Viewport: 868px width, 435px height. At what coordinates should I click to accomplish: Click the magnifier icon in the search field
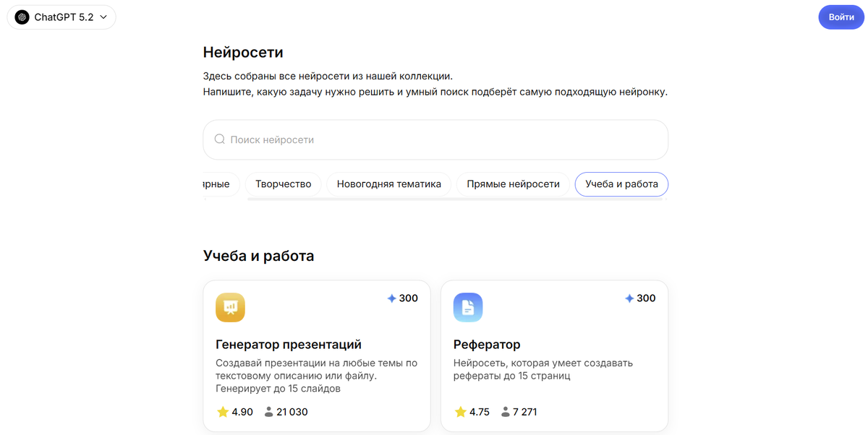(x=219, y=139)
